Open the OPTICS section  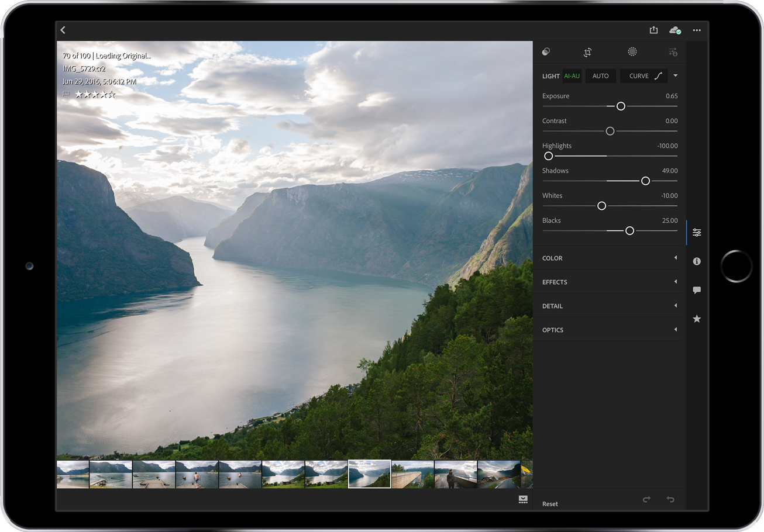tap(608, 330)
